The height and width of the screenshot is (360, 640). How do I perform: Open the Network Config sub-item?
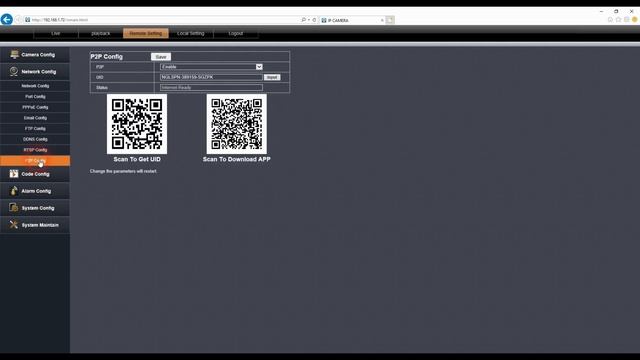coord(35,86)
